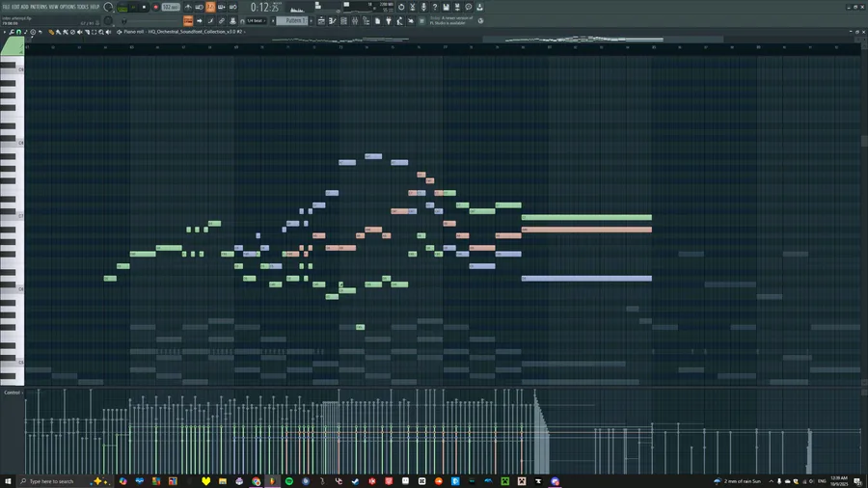Click the microphone one-click recording icon
The width and height of the screenshot is (868, 488).
[423, 7]
